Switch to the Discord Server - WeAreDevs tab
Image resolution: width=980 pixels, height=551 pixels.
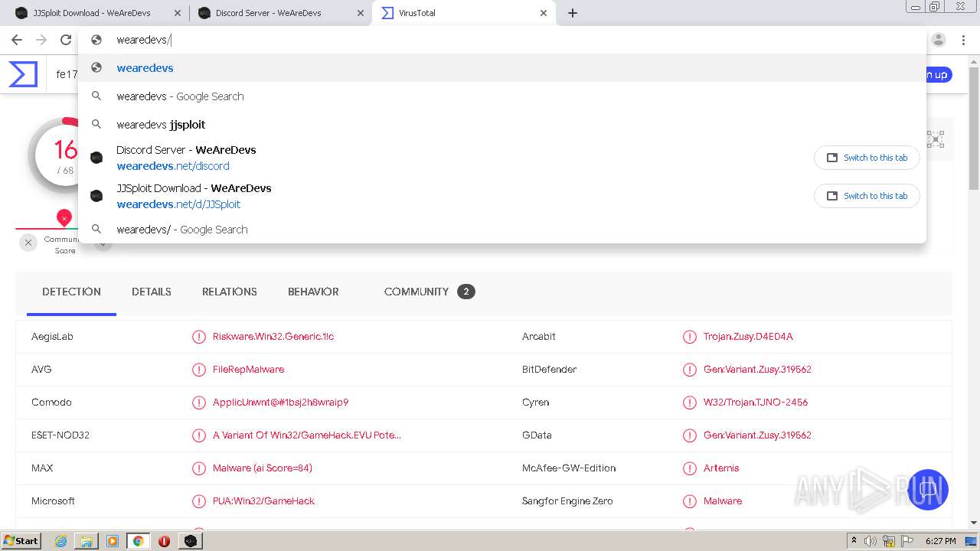tap(279, 13)
